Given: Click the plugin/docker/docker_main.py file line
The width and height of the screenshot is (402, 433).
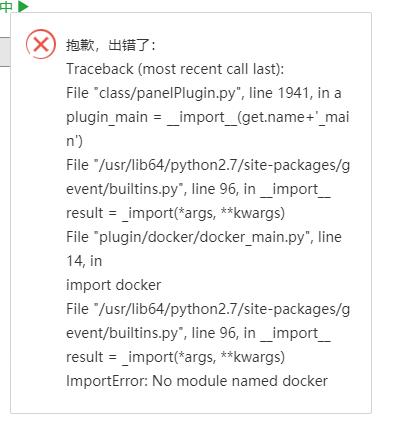Looking at the screenshot, I should [x=204, y=237].
